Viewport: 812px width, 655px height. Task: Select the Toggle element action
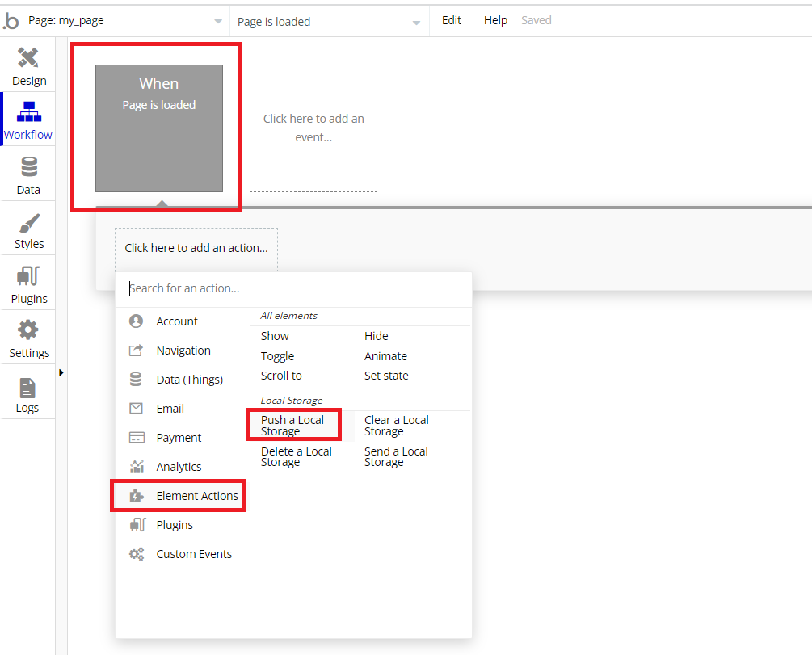click(x=278, y=356)
